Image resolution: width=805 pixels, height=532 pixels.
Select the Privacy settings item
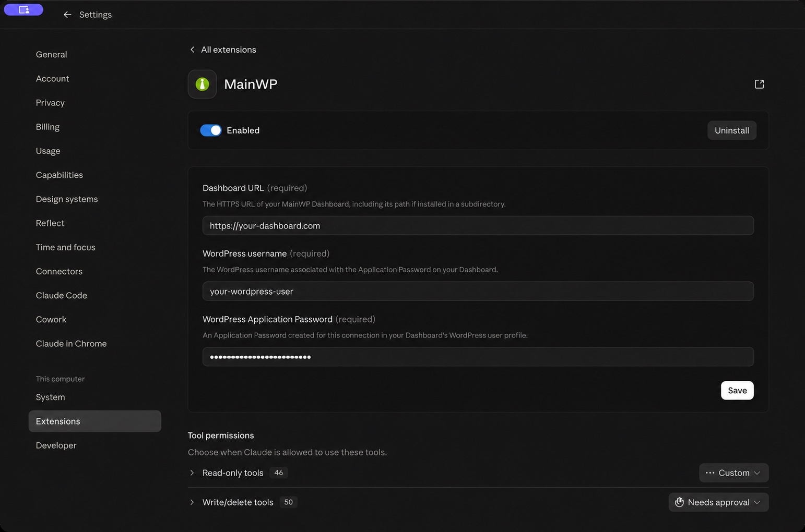coord(50,103)
